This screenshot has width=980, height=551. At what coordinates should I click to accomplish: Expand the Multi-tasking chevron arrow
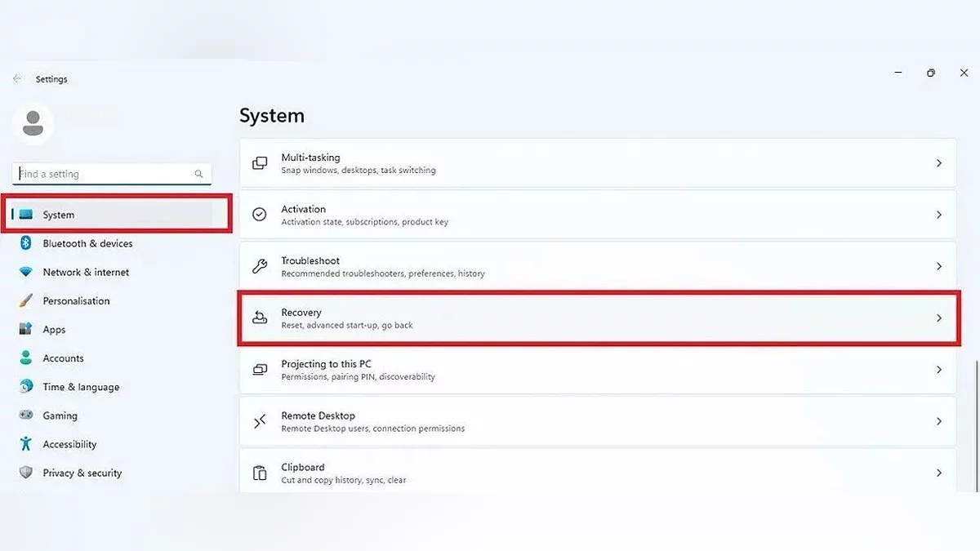[x=939, y=163]
